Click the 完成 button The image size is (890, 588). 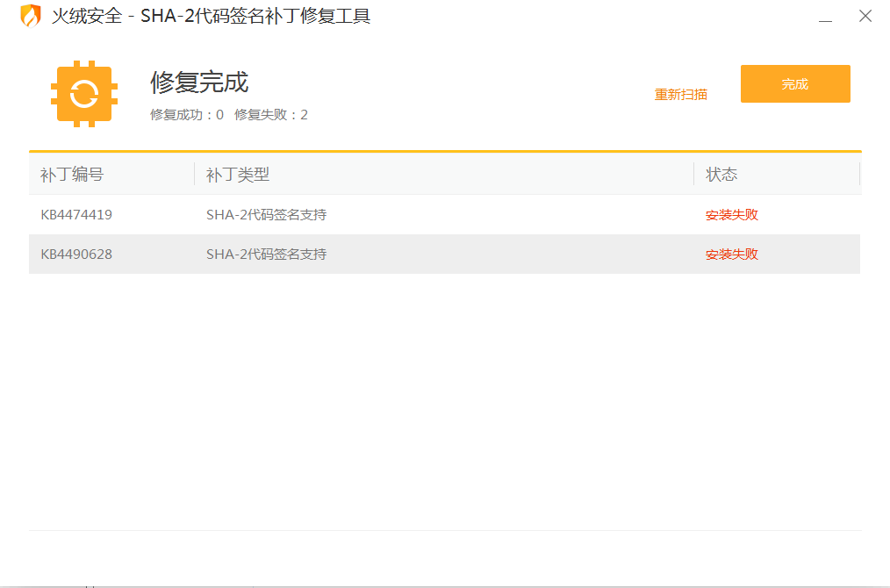coord(795,84)
